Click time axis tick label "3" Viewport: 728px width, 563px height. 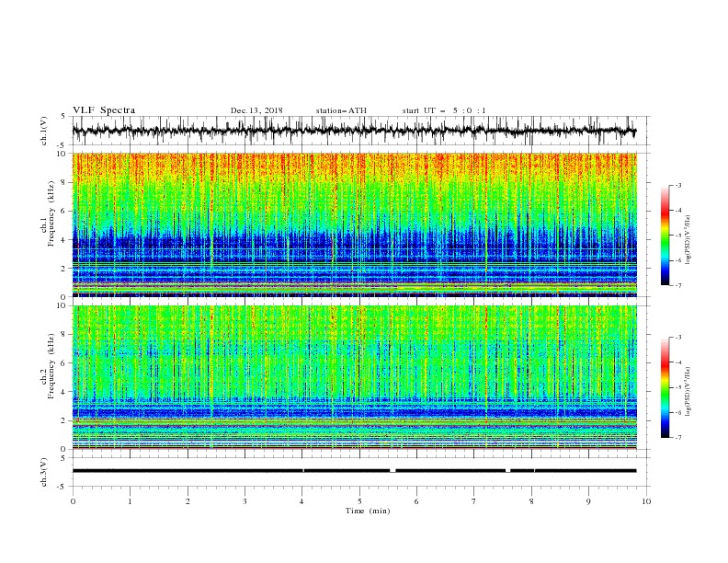click(x=245, y=501)
